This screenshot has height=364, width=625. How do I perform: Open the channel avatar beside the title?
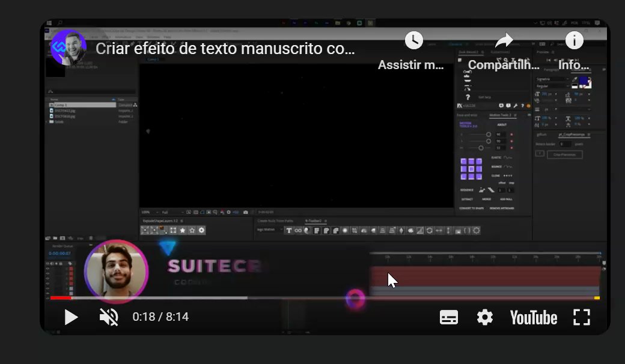(x=69, y=47)
